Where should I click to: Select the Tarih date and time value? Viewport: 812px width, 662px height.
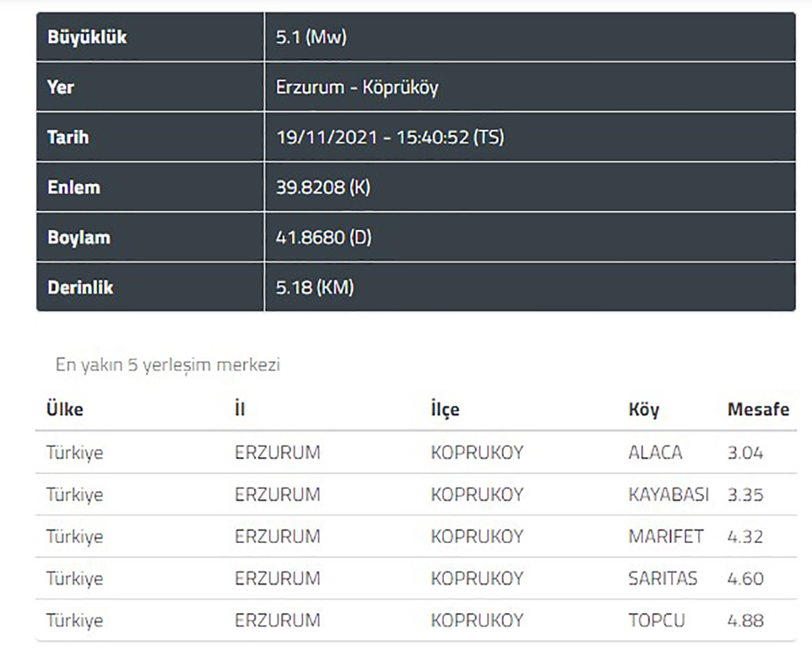click(390, 137)
